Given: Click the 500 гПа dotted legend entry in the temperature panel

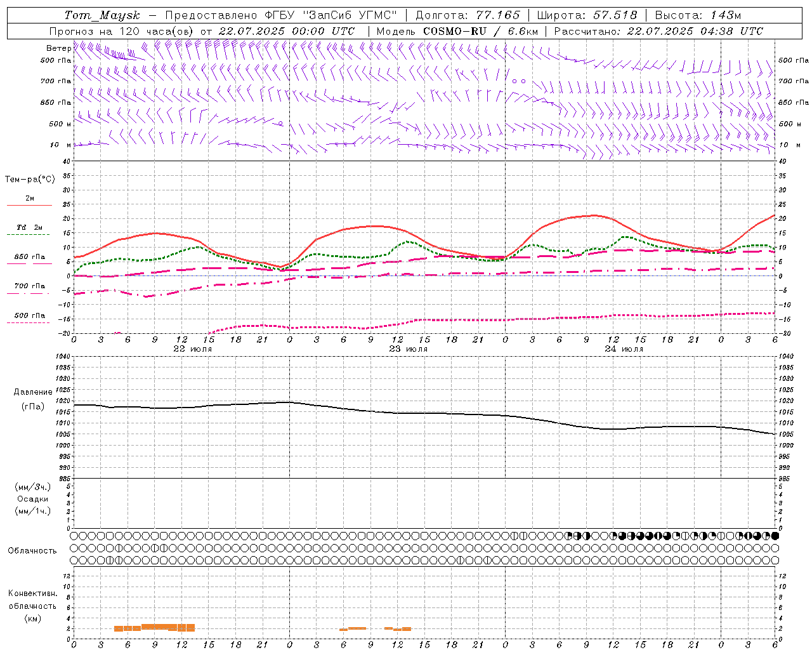Looking at the screenshot, I should click(x=29, y=318).
